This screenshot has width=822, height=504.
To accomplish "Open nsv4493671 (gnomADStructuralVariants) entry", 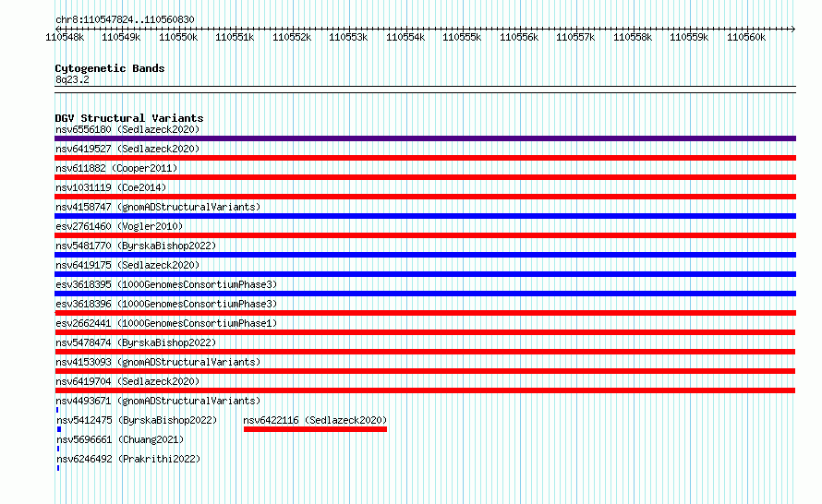I will 158,401.
